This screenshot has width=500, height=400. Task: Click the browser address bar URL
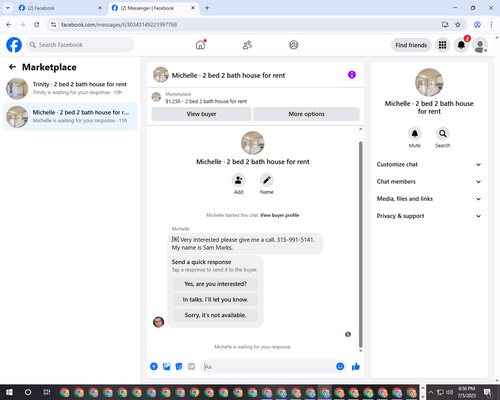pos(119,25)
